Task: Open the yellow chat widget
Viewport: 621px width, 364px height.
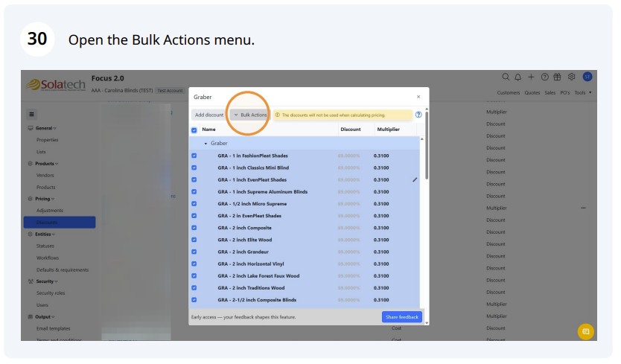Action: (x=586, y=331)
